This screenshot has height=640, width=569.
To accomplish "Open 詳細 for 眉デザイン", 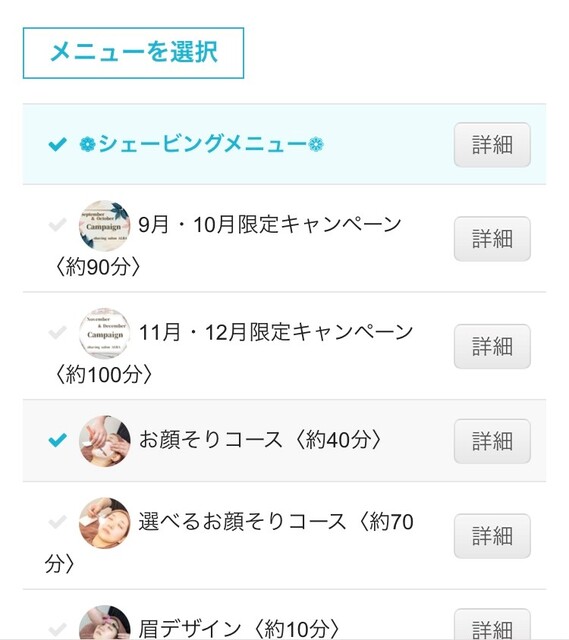I will (492, 624).
